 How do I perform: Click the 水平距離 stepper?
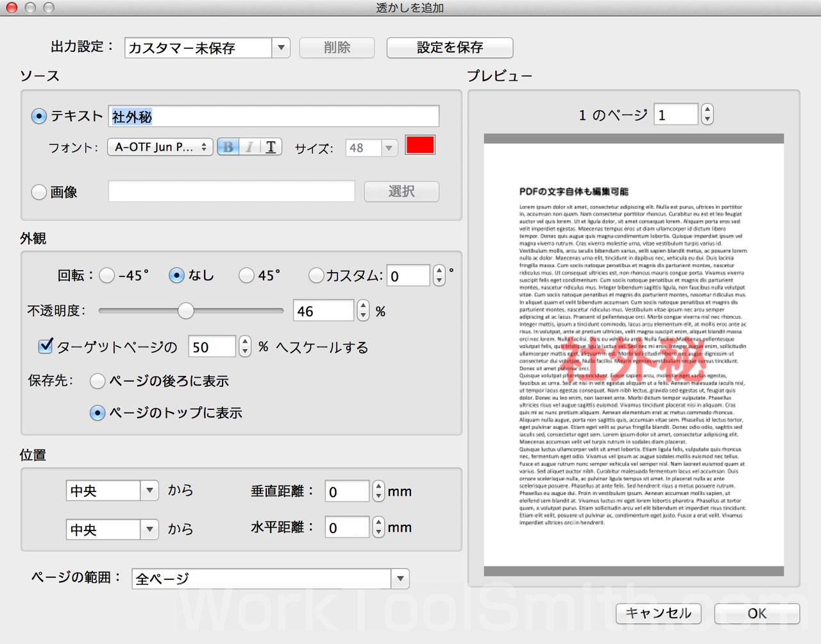coord(378,527)
